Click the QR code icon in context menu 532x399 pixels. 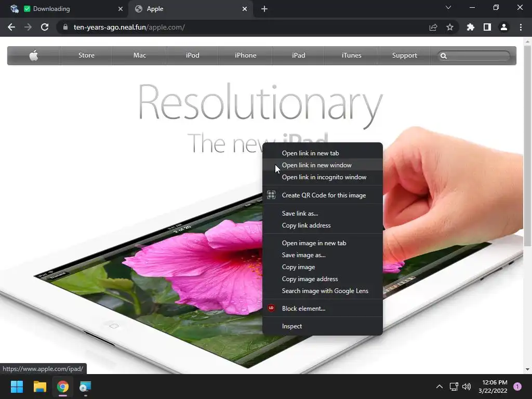coord(271,195)
